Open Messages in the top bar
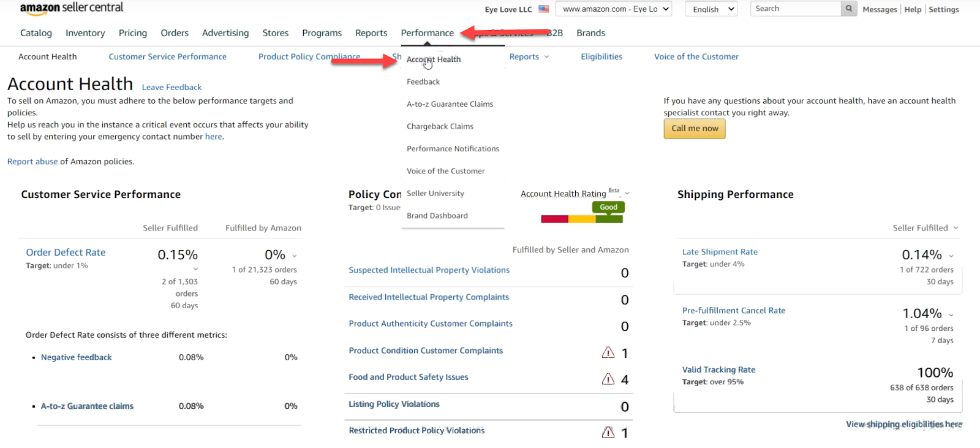The height and width of the screenshot is (448, 980). pyautogui.click(x=880, y=10)
